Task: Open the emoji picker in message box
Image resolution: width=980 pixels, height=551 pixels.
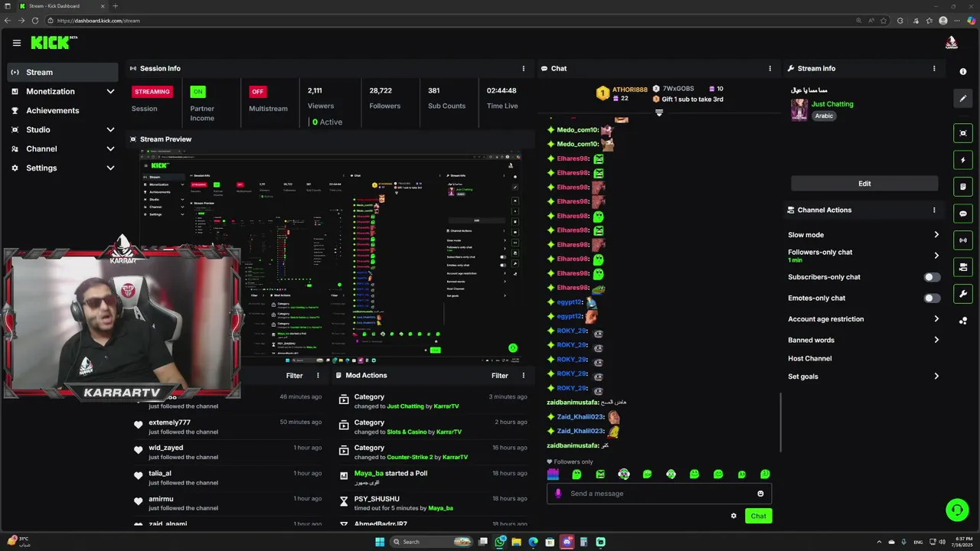Action: [760, 494]
